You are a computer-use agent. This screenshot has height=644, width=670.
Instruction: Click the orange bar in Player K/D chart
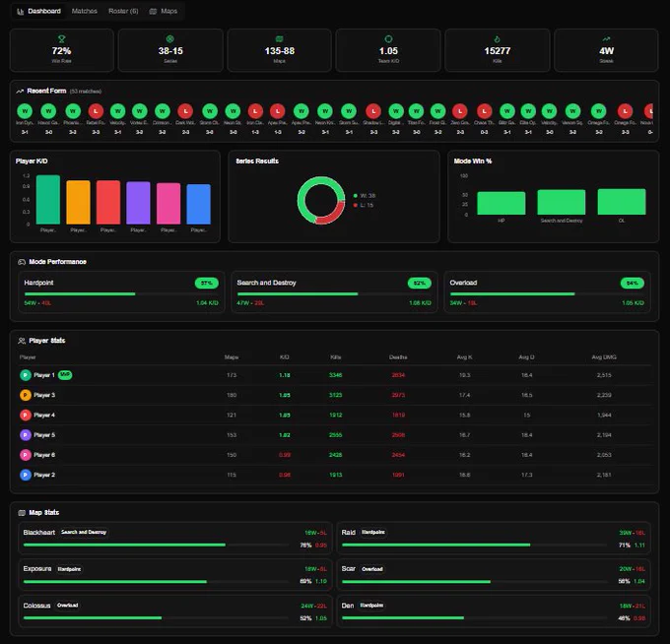(78, 202)
